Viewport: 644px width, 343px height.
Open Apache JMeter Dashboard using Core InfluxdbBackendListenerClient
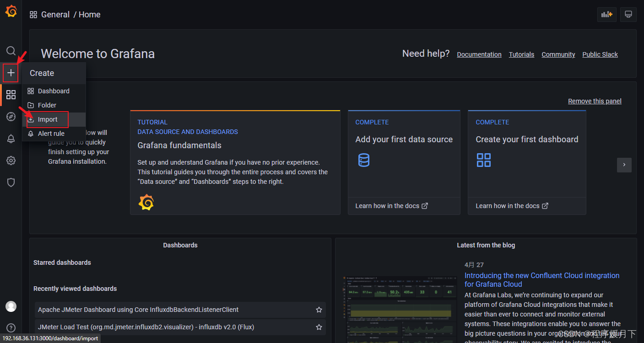(180, 310)
